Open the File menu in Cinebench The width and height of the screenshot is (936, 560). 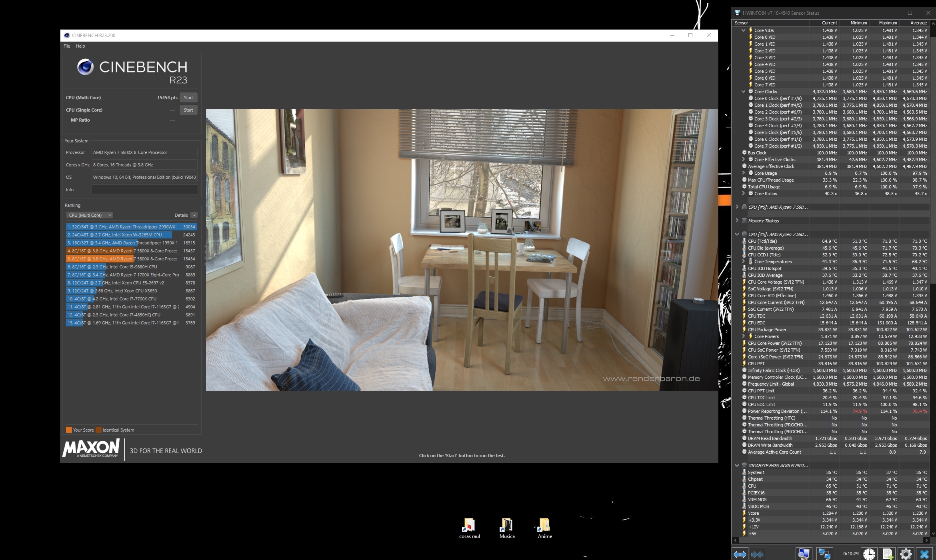point(67,46)
